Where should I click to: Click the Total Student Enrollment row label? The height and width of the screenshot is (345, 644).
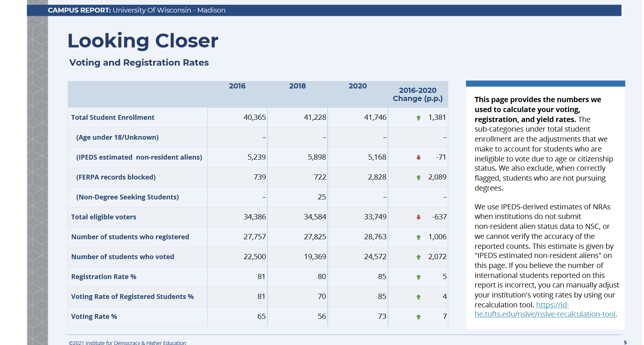[113, 117]
